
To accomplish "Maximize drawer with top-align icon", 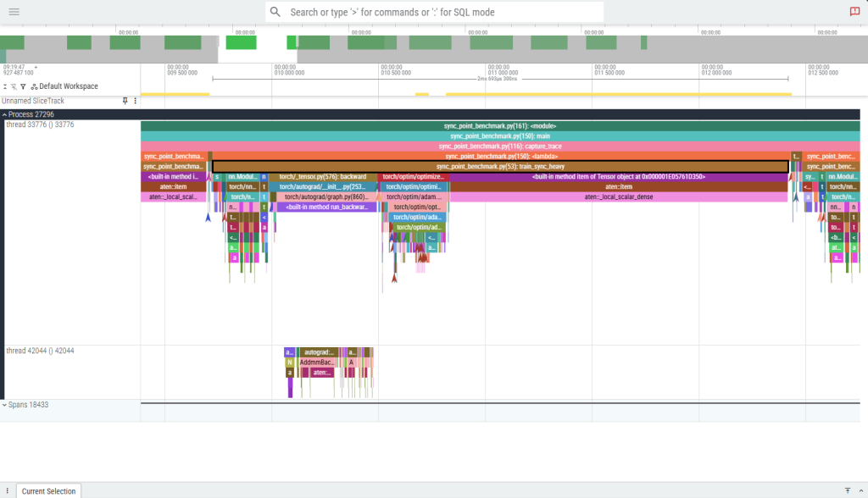I will pyautogui.click(x=847, y=490).
